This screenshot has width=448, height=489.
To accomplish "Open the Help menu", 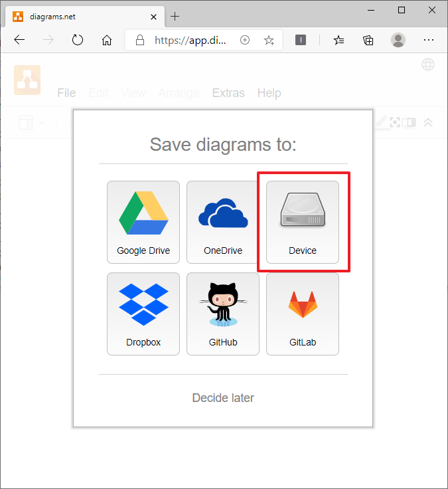I will (269, 93).
